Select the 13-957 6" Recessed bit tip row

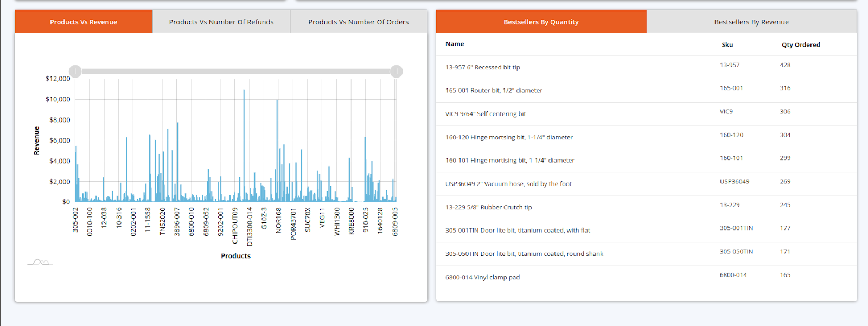482,67
